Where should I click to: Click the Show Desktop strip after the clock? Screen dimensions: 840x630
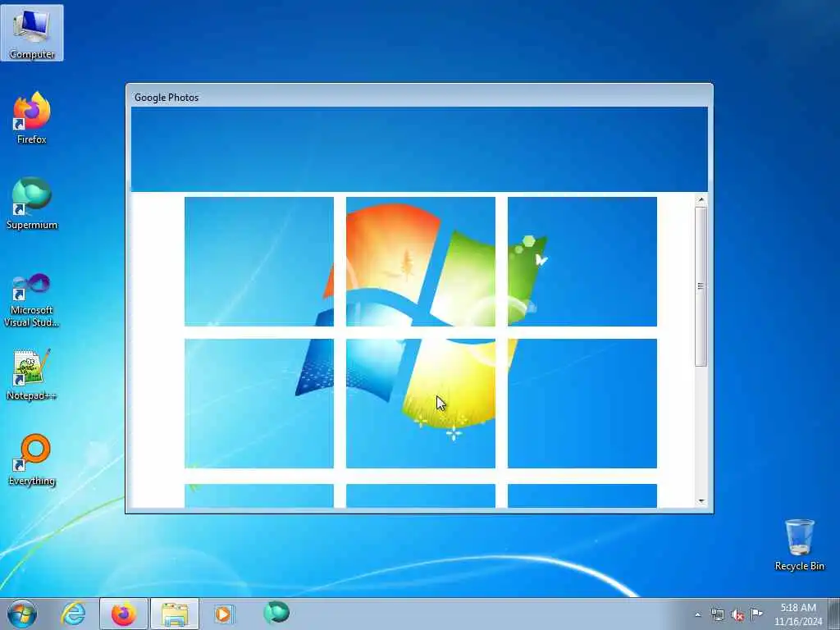(834, 614)
